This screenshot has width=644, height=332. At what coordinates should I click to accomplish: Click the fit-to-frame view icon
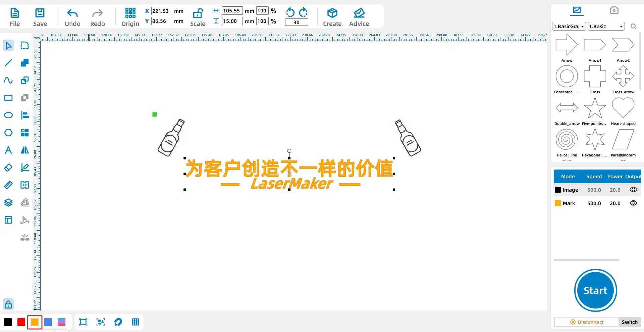(x=83, y=322)
